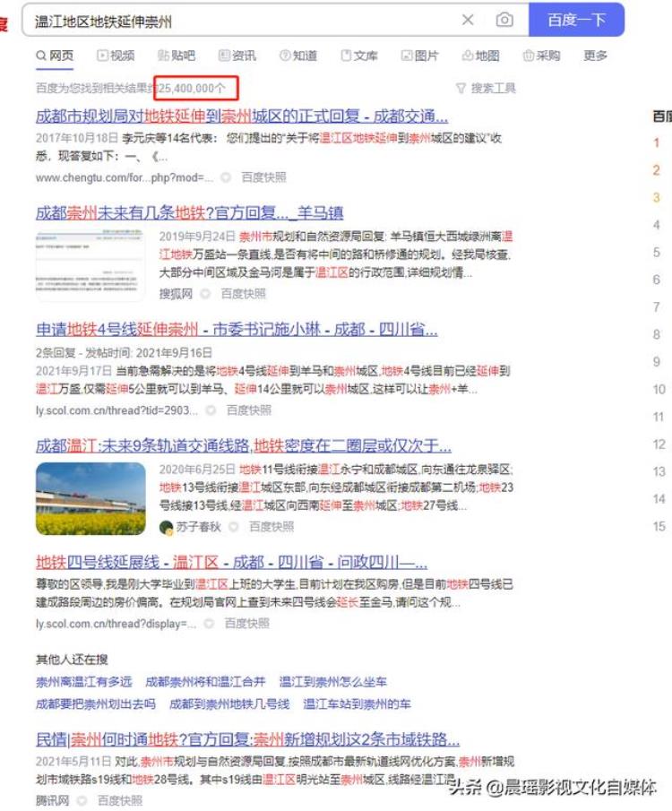Click the 文库 document icon
This screenshot has width=672, height=811.
346,56
